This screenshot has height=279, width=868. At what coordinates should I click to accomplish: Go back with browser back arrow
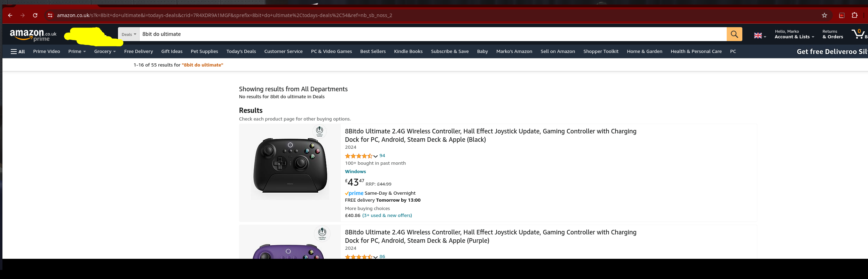[x=10, y=15]
